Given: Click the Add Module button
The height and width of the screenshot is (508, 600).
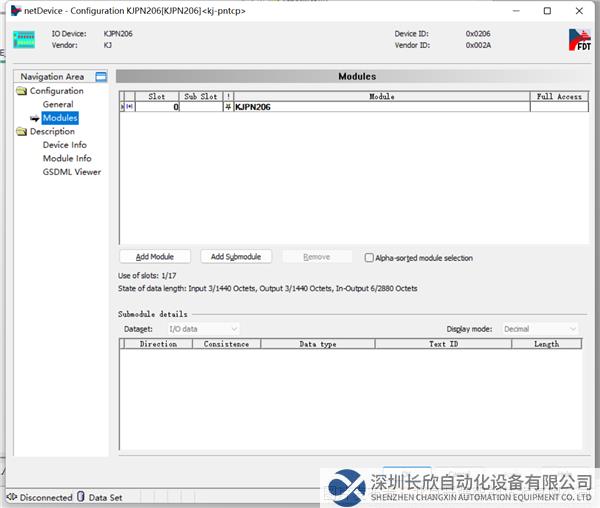Looking at the screenshot, I should (154, 257).
